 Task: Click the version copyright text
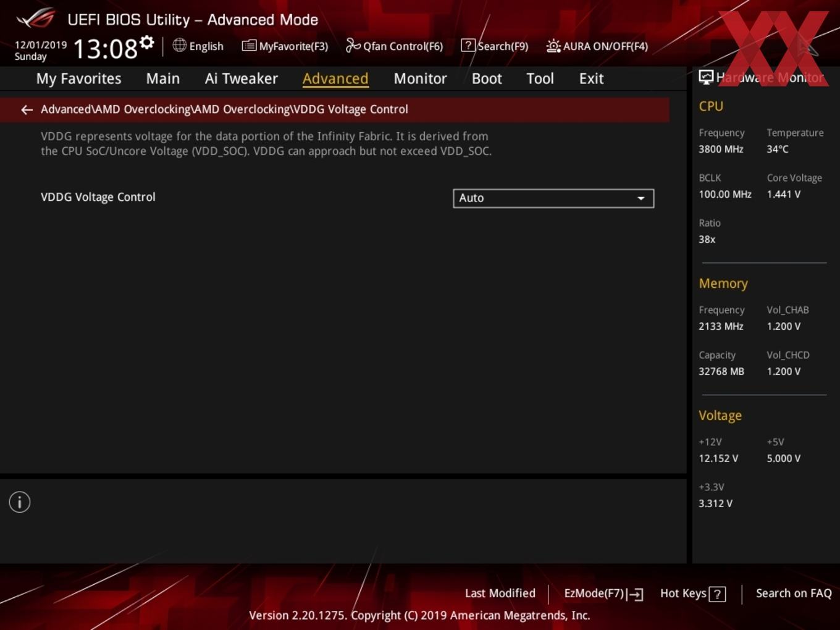[x=419, y=615]
